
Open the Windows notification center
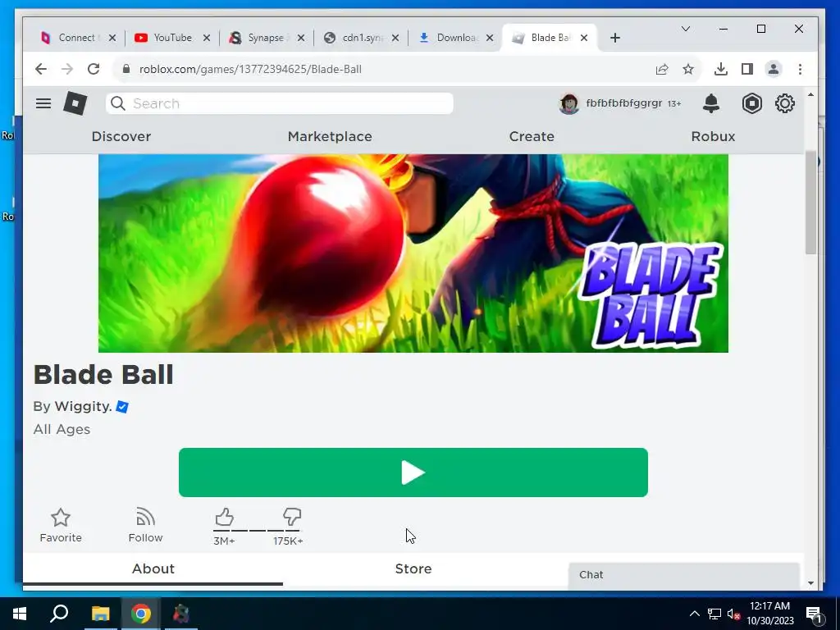point(814,614)
